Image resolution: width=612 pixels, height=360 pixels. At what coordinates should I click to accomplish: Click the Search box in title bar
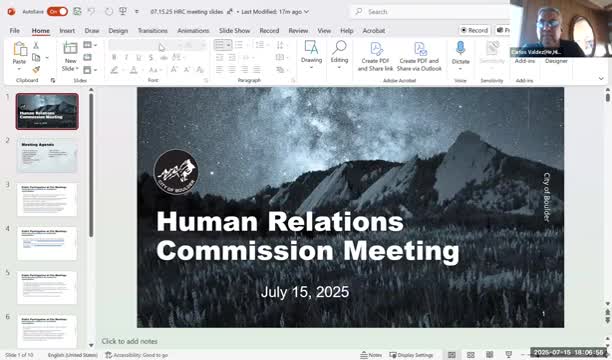pyautogui.click(x=429, y=12)
